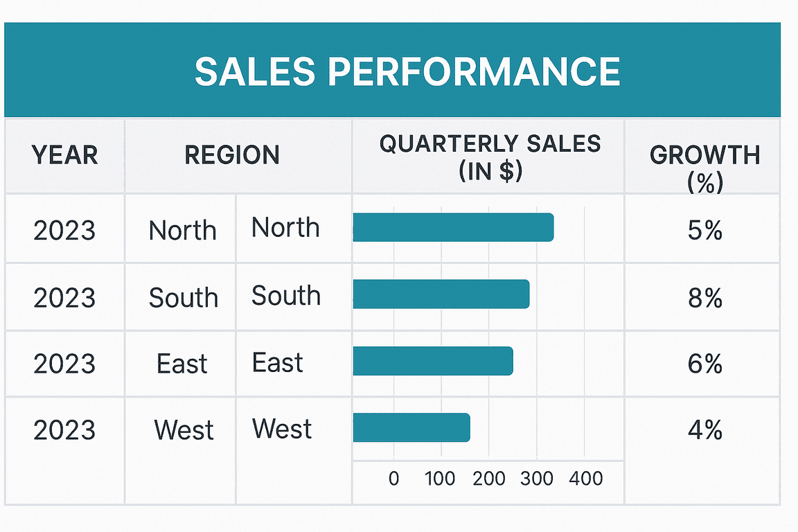Select the 8% growth cell
Image resolution: width=798 pixels, height=532 pixels.
705,298
